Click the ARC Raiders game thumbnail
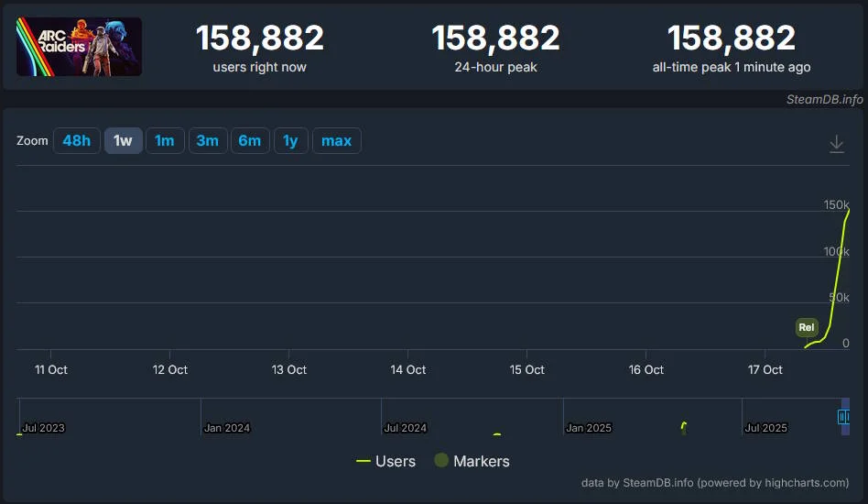This screenshot has height=504, width=868. click(79, 47)
